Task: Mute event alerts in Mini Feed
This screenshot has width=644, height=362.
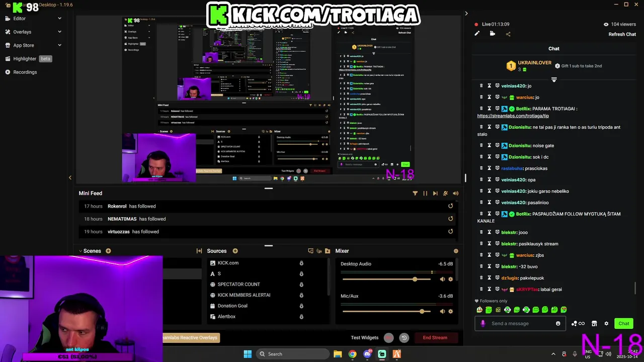Action: [445, 193]
